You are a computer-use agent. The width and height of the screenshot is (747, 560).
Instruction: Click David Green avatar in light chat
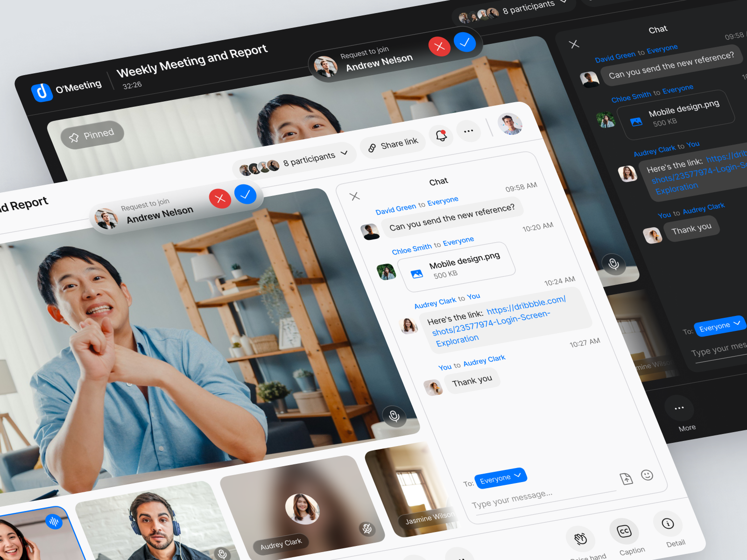(x=370, y=232)
